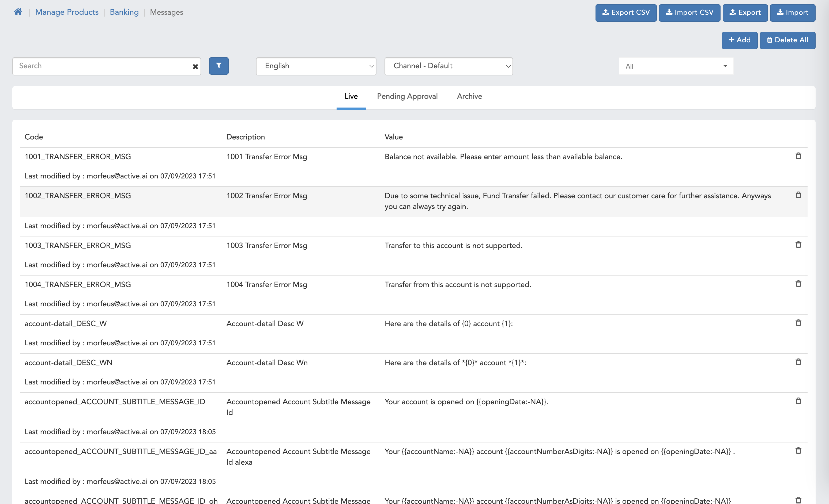Viewport: 829px width, 504px height.
Task: Select the Value column header
Action: click(x=393, y=137)
